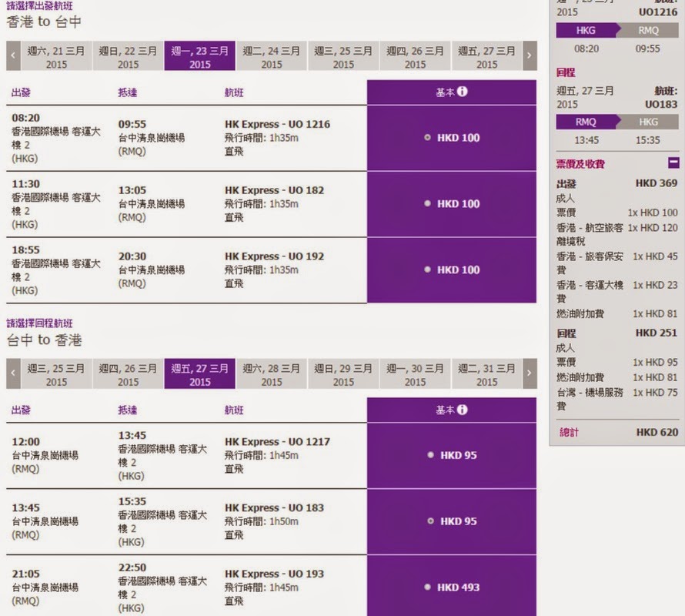Select HKD 100 fare for flight UO 1216
Image resolution: width=685 pixels, height=616 pixels.
(x=428, y=138)
